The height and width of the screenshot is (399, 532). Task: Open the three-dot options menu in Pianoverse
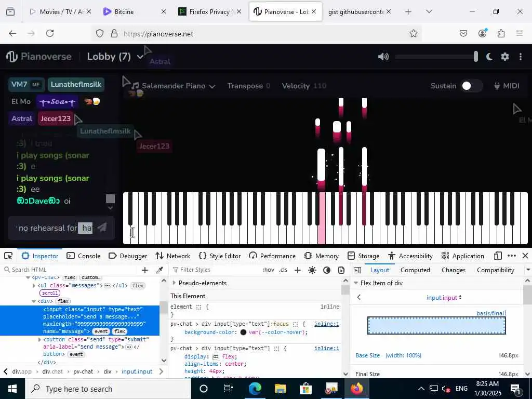(x=521, y=56)
